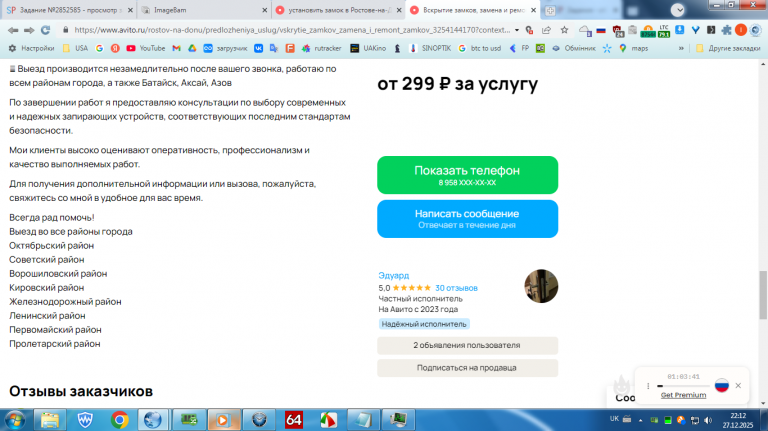Viewport: 768px width, 431px height.
Task: Open Windows Explorer from the taskbar
Action: click(49, 420)
